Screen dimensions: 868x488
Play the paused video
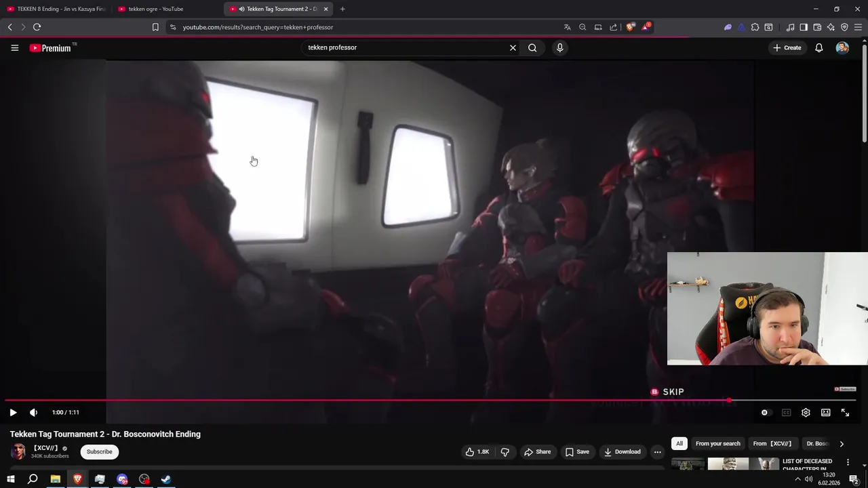click(x=13, y=412)
